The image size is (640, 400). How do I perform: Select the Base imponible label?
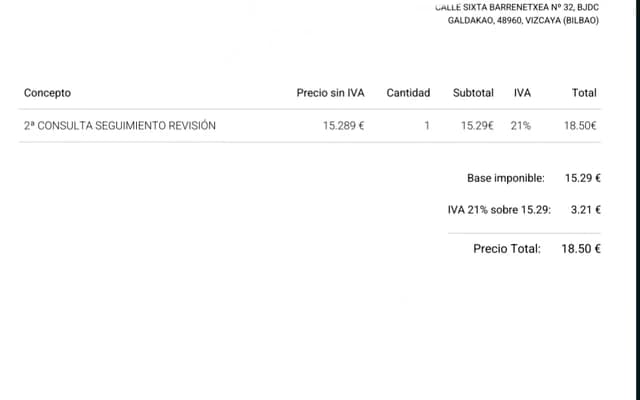[505, 178]
